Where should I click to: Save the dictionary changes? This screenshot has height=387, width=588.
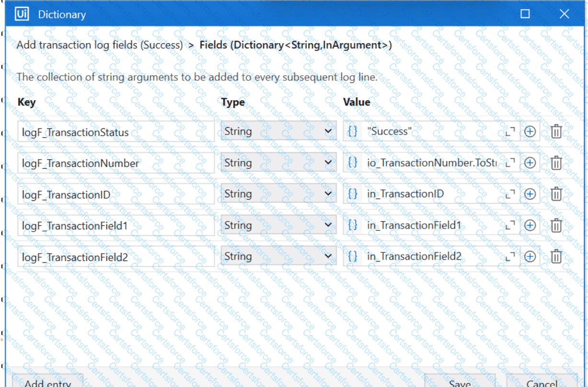tap(460, 382)
